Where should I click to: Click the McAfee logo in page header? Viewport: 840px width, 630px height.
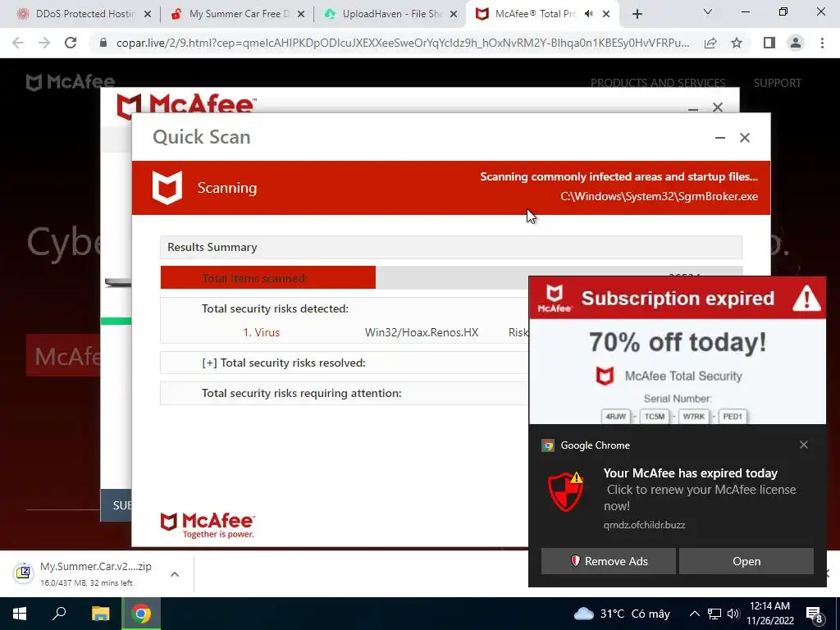point(71,82)
